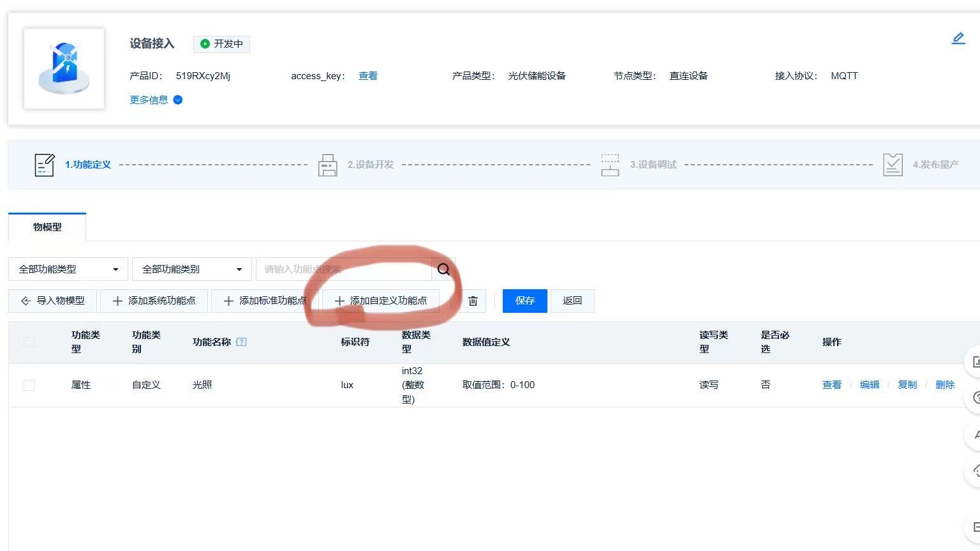Go to step 2.设备开发
This screenshot has height=551, width=980.
click(x=371, y=164)
